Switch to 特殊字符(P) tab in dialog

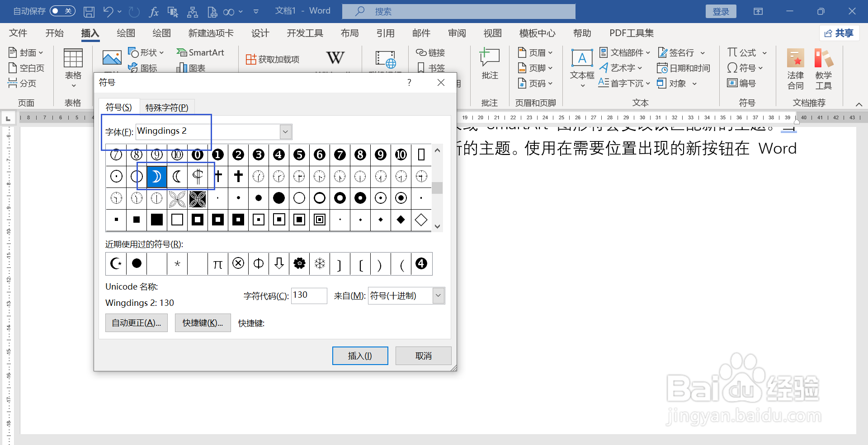[167, 108]
